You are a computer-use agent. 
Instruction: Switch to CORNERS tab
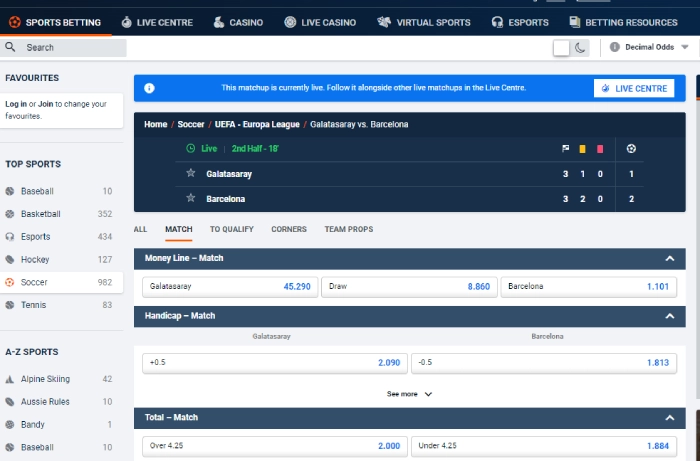(x=289, y=229)
